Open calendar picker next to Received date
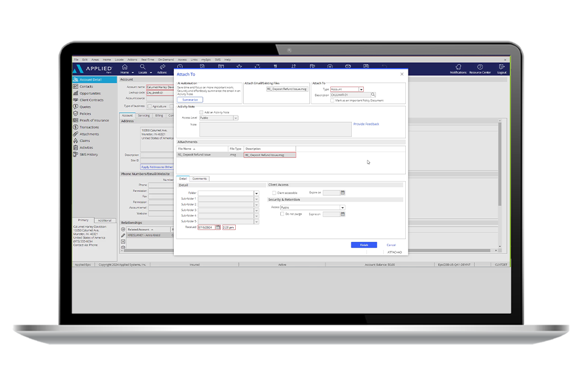This screenshot has height=382, width=588. coord(218,227)
